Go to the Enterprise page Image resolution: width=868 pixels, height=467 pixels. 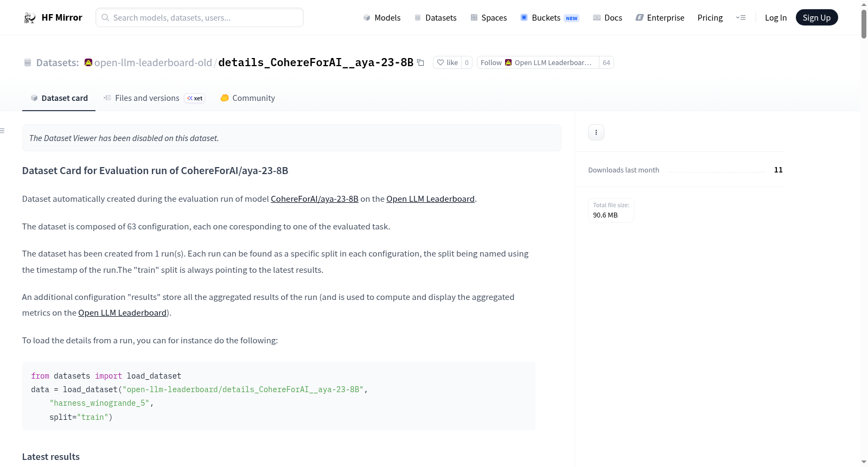tap(660, 17)
